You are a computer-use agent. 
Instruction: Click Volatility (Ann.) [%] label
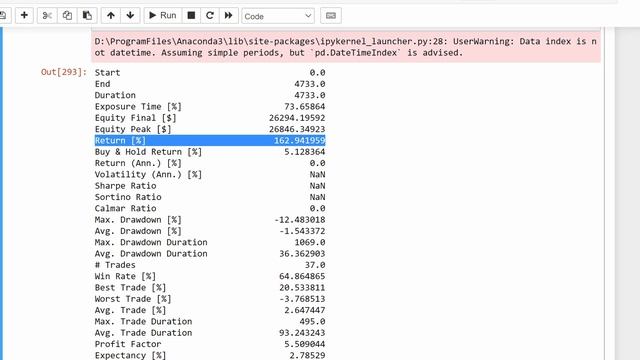(x=148, y=174)
